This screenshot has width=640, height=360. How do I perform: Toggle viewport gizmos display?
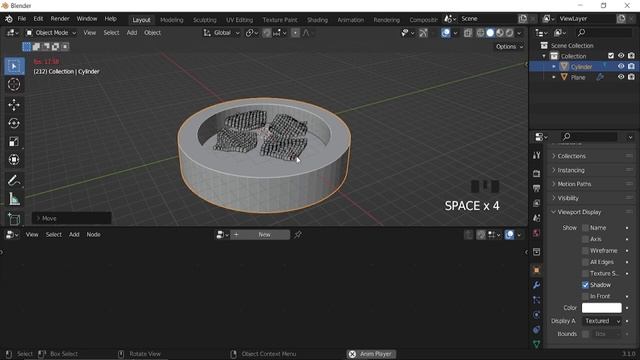[423, 33]
